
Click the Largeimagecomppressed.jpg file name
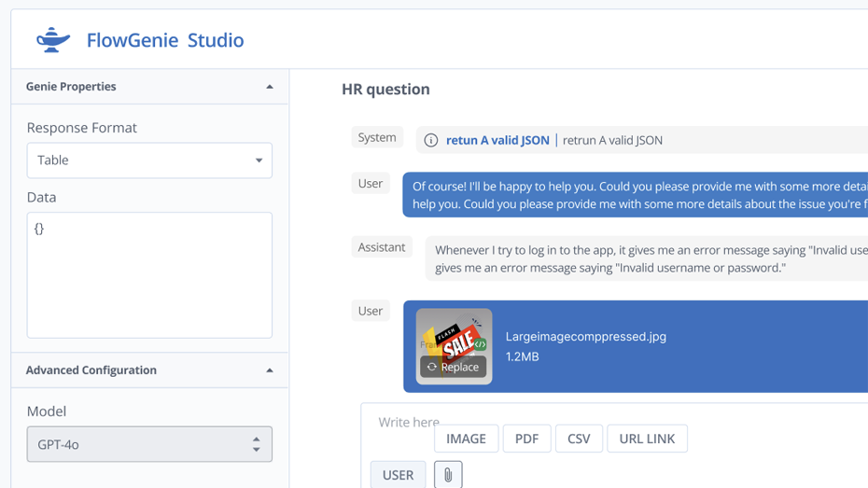(x=586, y=337)
